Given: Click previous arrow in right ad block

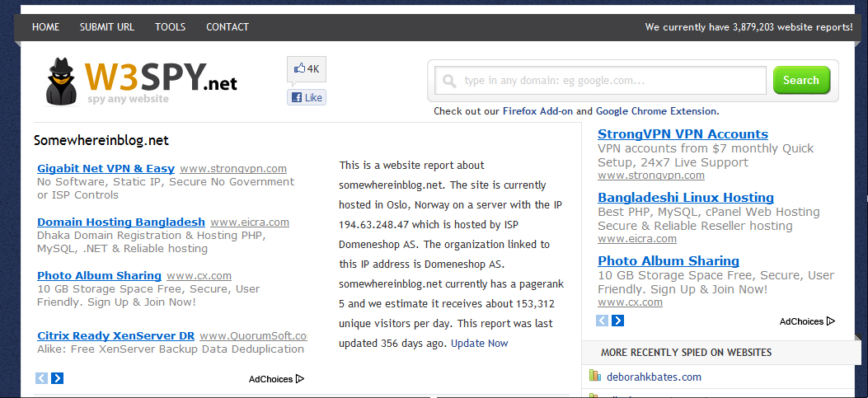Looking at the screenshot, I should pos(603,321).
